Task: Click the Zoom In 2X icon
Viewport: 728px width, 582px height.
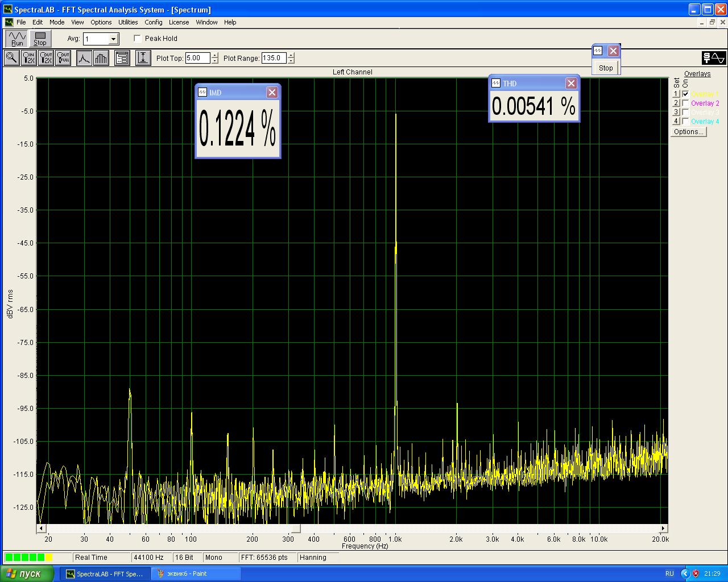Action: pos(28,58)
